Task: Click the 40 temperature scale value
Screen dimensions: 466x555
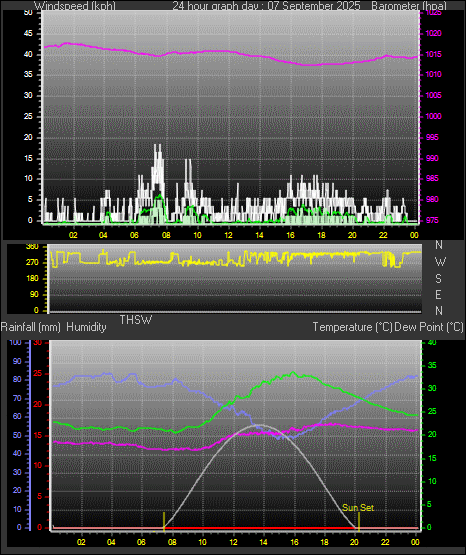Action: click(x=432, y=342)
